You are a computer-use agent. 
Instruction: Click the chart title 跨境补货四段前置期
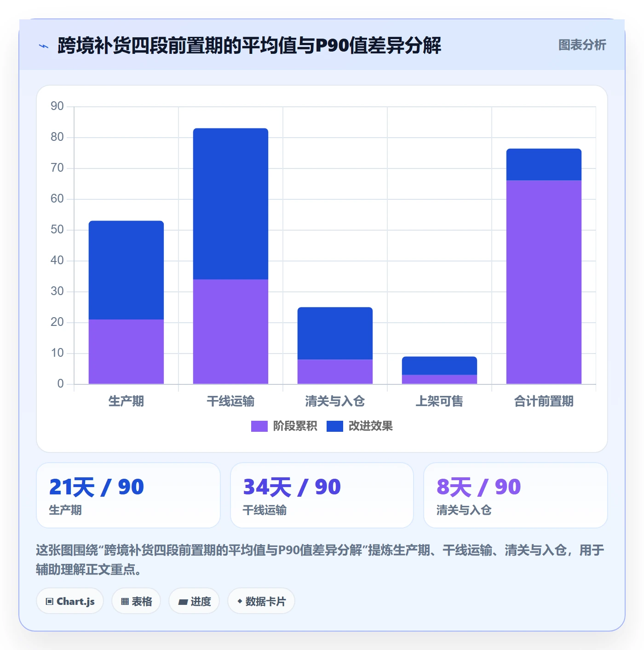(249, 45)
